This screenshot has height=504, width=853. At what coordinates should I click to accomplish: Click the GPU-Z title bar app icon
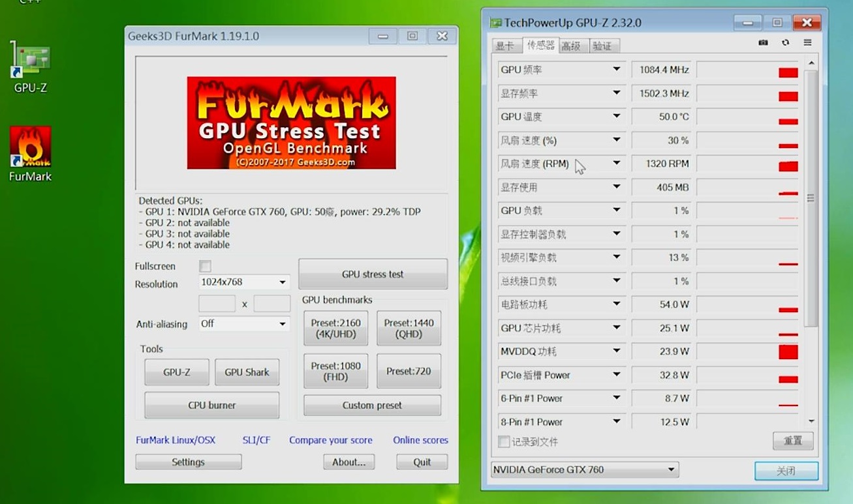[x=496, y=23]
